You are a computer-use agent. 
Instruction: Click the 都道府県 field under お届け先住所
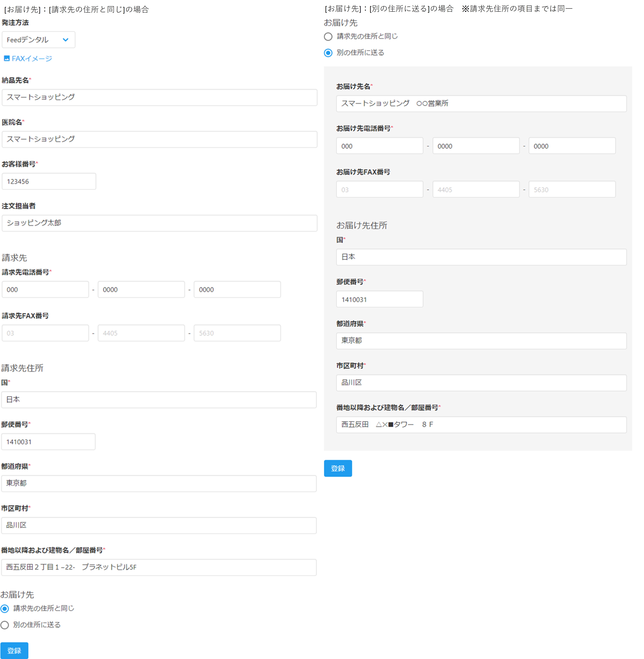coord(481,341)
